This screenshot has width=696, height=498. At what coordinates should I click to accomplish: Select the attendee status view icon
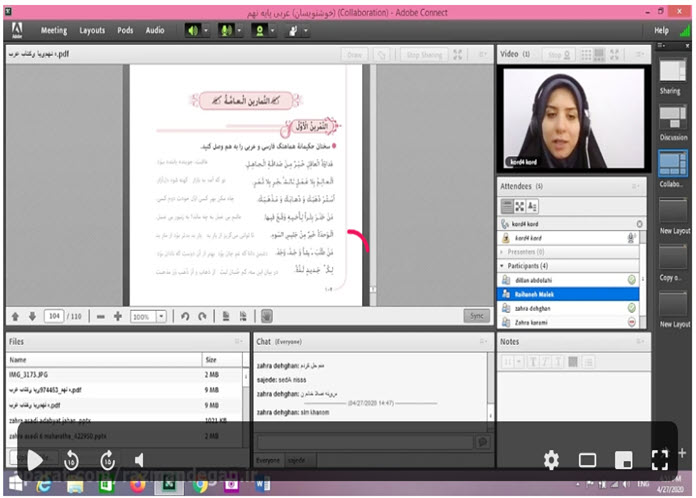coord(532,206)
